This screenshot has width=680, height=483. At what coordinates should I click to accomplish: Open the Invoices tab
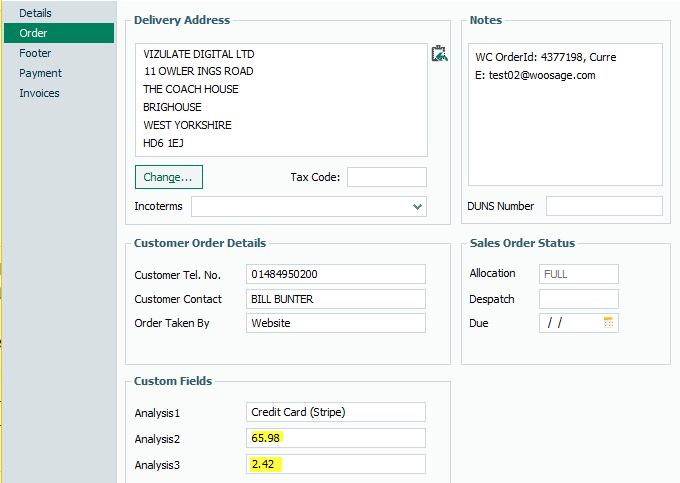click(39, 93)
